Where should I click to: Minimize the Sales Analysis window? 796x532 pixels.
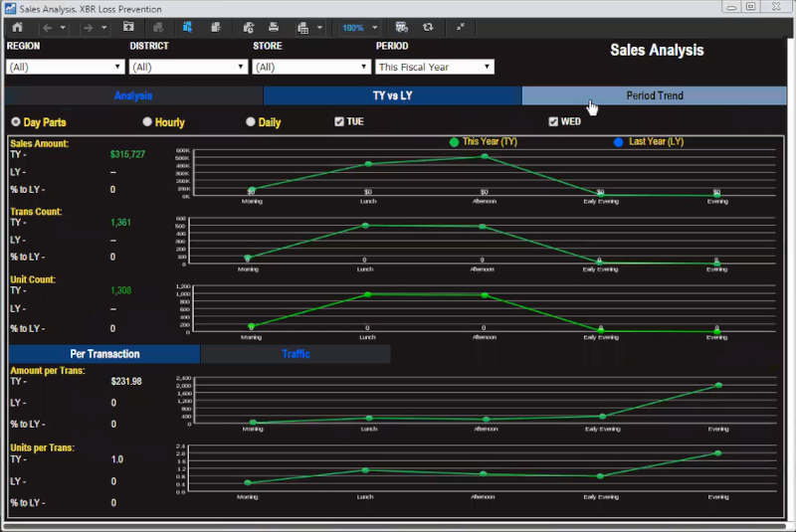(731, 7)
